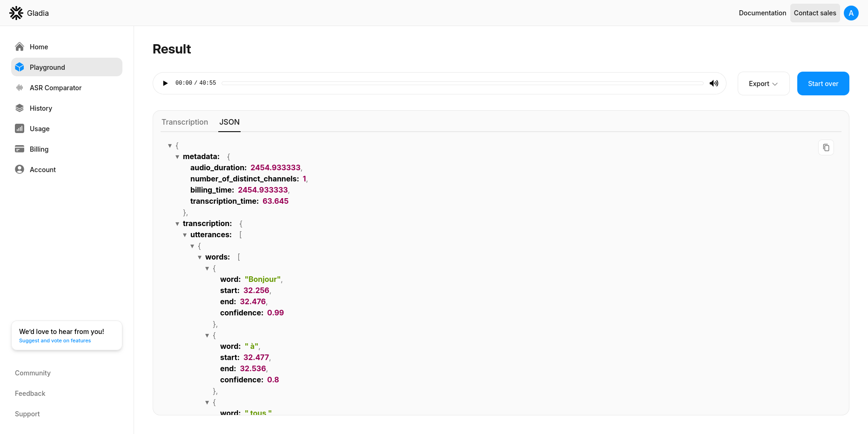
Task: Open the user avatar menu
Action: (x=851, y=13)
